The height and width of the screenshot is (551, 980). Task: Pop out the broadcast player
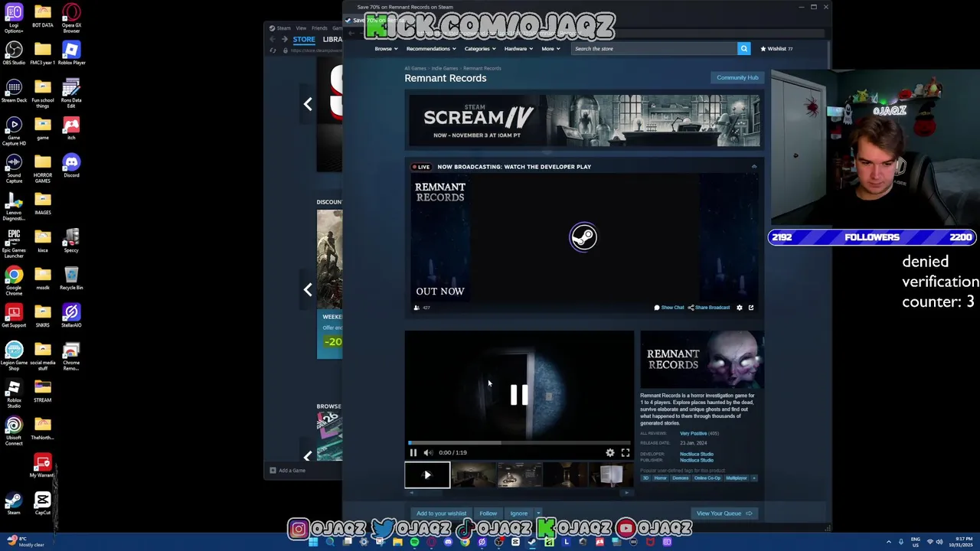point(751,308)
